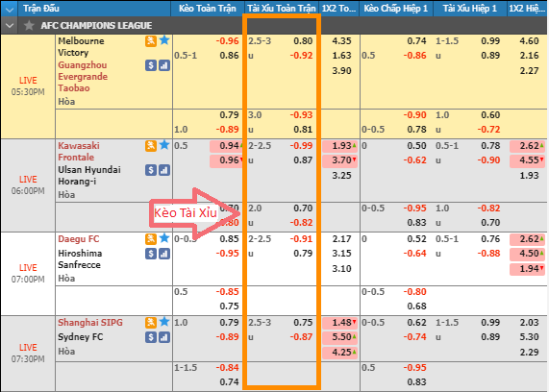Pick Shanghai first half handicap odds 0.62

pyautogui.click(x=416, y=323)
